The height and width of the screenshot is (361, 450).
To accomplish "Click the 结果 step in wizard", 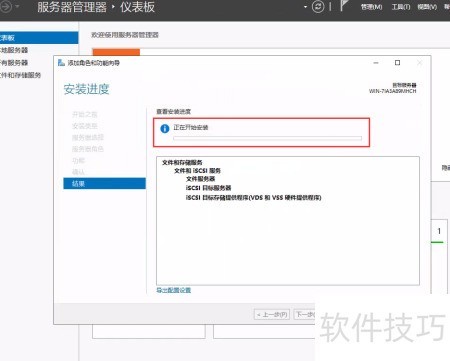I will (x=104, y=183).
